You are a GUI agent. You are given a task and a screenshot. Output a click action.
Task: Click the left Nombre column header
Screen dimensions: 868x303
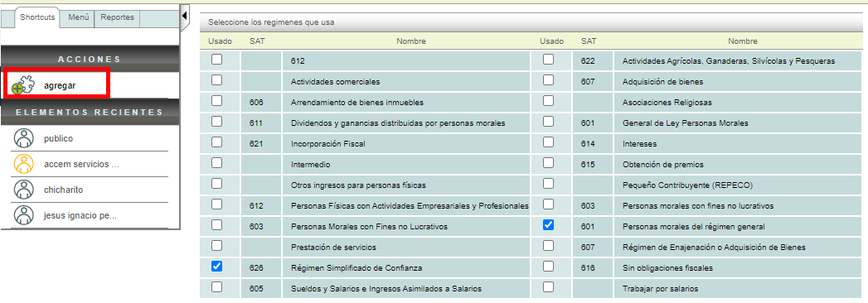411,41
